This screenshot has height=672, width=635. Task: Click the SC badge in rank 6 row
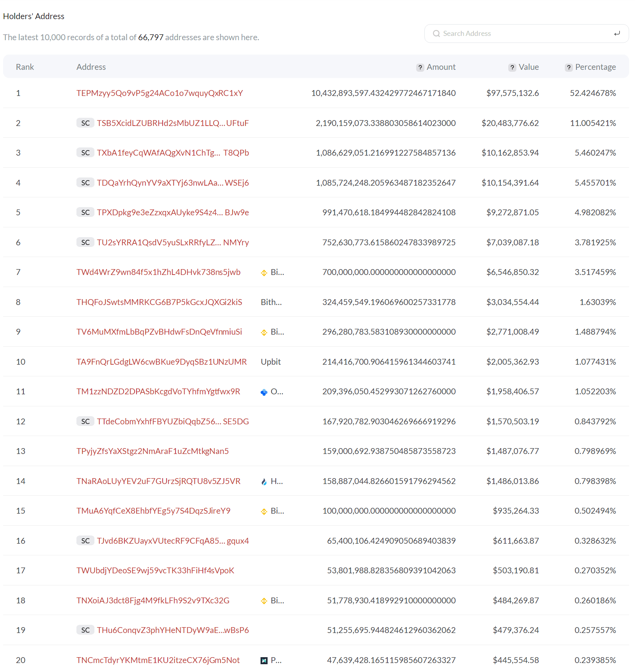coord(85,243)
